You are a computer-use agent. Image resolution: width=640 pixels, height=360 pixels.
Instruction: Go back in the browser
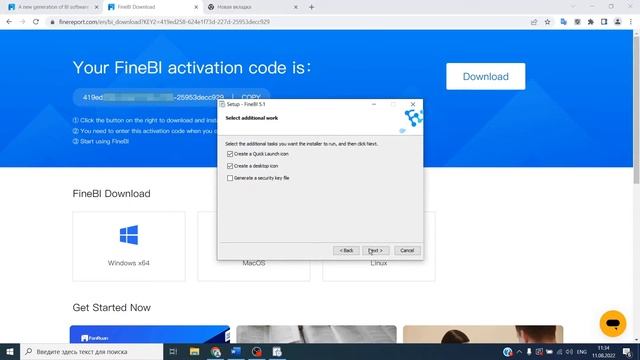coord(9,22)
